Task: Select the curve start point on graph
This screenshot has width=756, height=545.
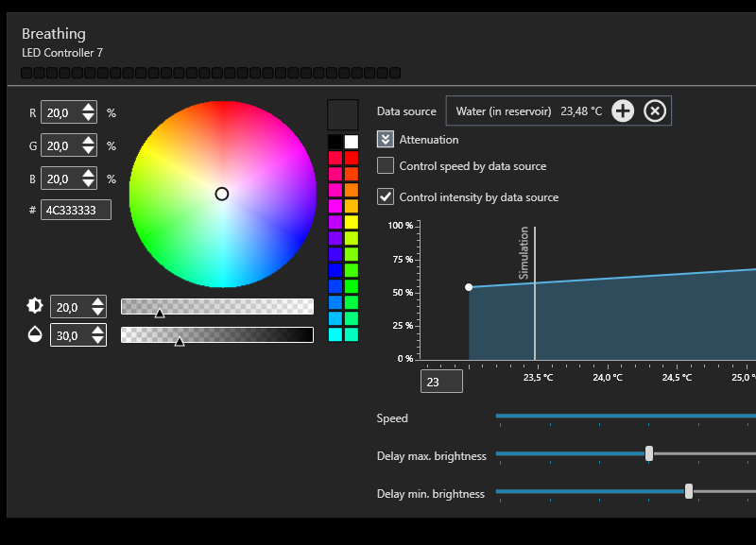Action: (469, 287)
